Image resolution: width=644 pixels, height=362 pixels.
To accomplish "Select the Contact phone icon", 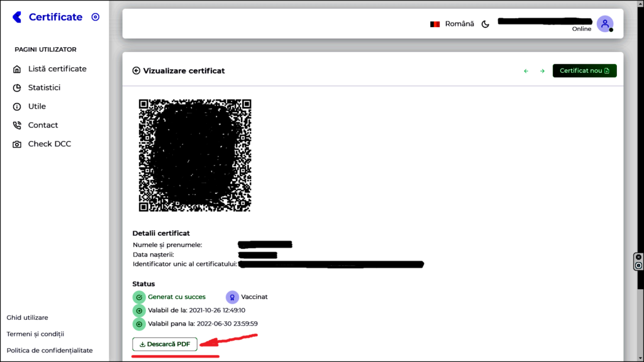I will coord(16,125).
